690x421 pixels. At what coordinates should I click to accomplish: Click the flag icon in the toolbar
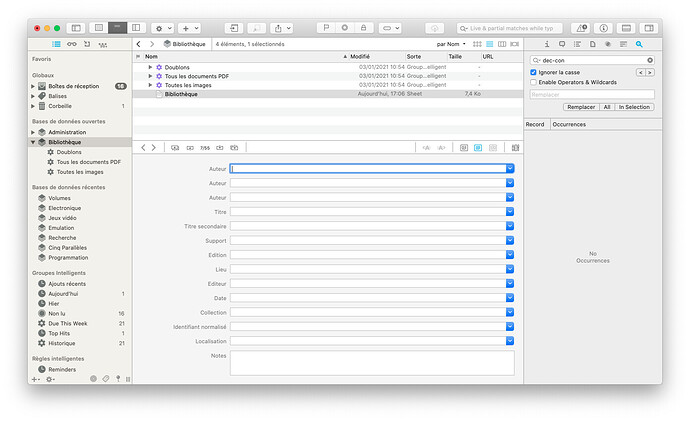[326, 28]
